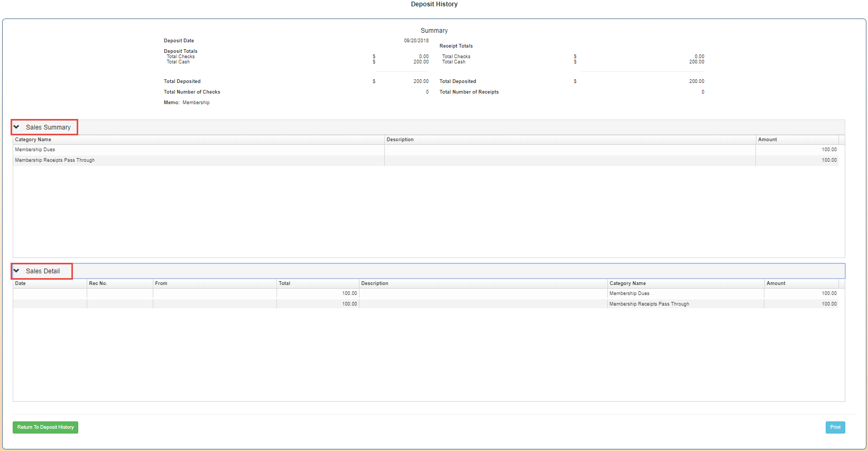Select Membership Dues row in Sales Summary

click(35, 150)
